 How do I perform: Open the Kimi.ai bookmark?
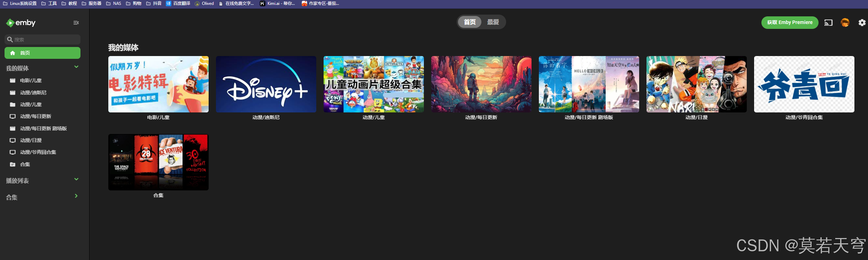(x=278, y=3)
